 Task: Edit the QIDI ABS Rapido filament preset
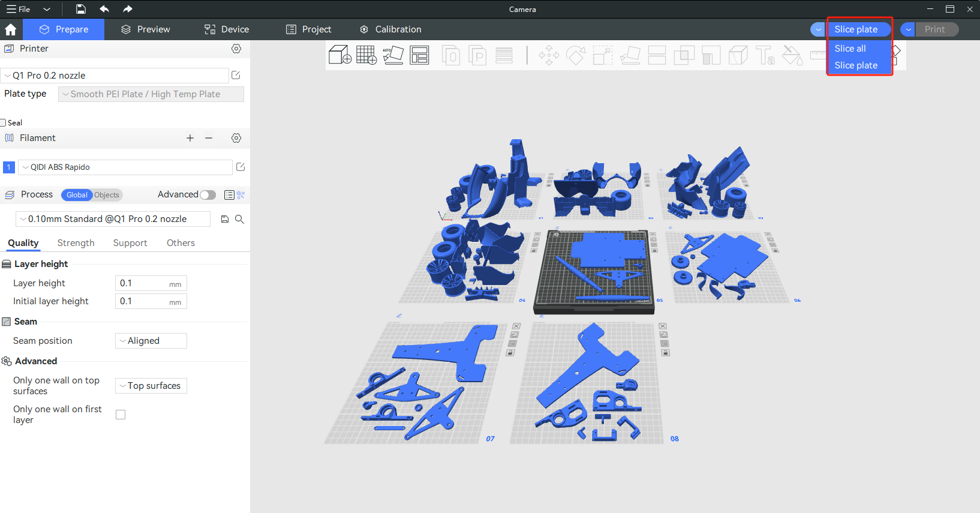(241, 167)
